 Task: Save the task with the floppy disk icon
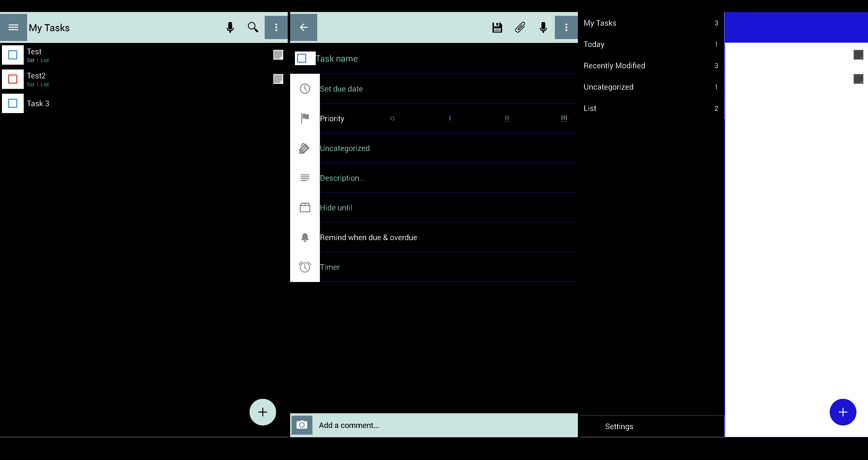click(x=497, y=27)
